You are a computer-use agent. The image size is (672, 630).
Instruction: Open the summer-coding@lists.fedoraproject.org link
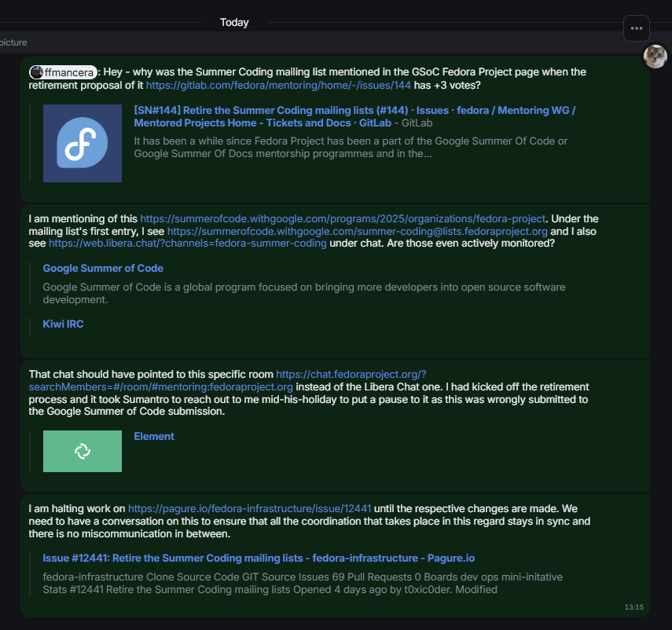click(358, 231)
